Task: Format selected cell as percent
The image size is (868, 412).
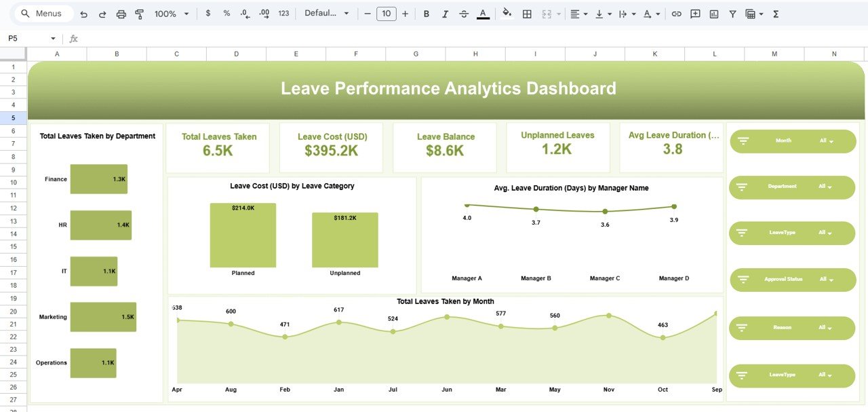Action: pyautogui.click(x=226, y=14)
